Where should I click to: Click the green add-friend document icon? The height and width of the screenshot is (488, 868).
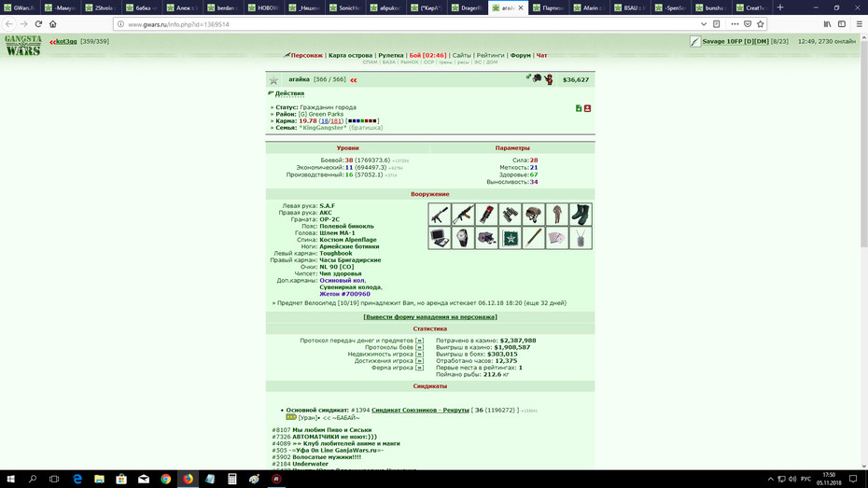[x=579, y=108]
